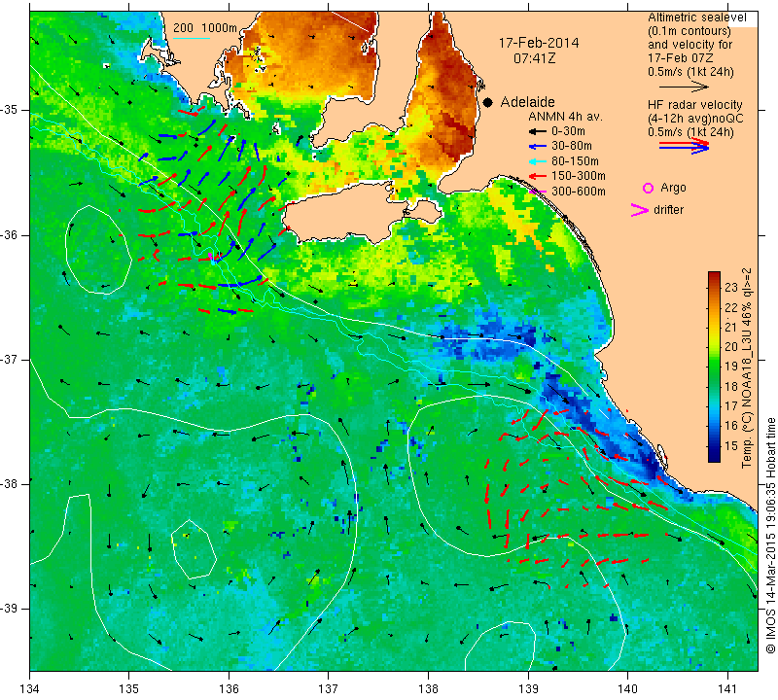Click the '(4-12h avg)noQC' text

tap(695, 119)
